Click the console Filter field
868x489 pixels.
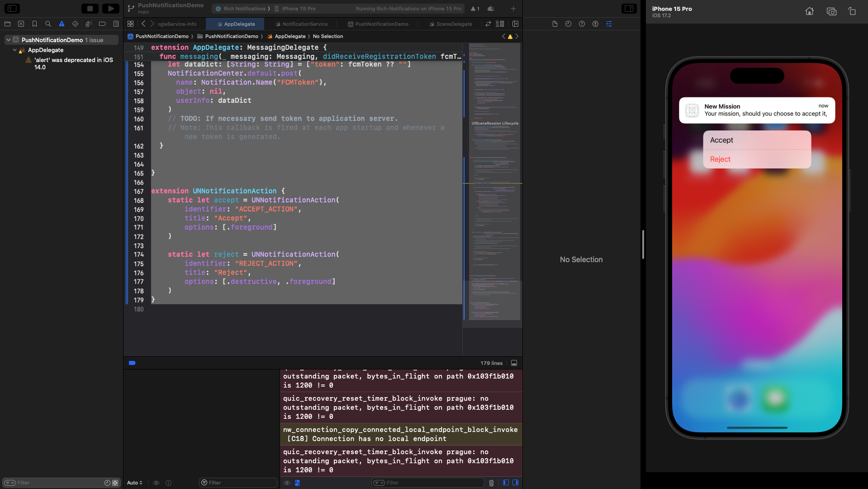pos(432,483)
